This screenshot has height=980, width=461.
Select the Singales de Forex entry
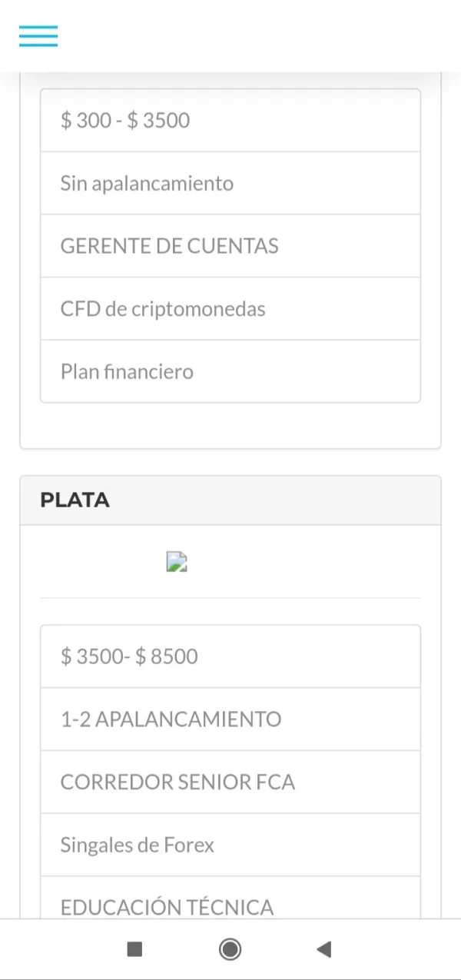pyautogui.click(x=230, y=845)
